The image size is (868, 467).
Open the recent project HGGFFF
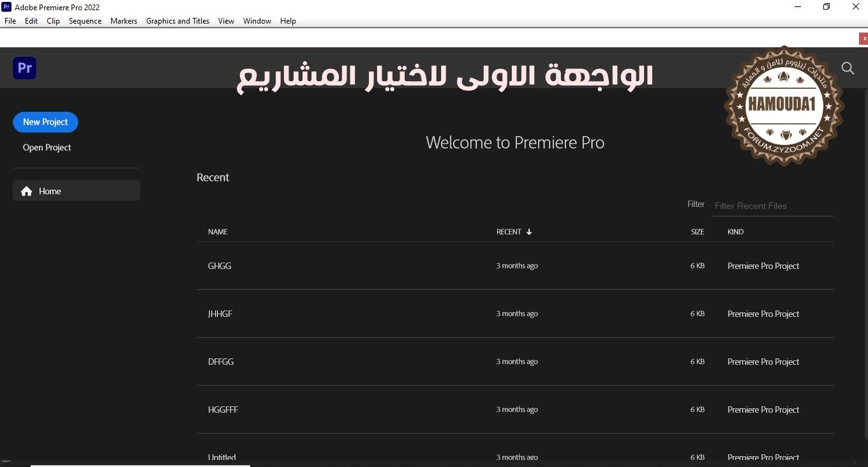click(x=515, y=410)
